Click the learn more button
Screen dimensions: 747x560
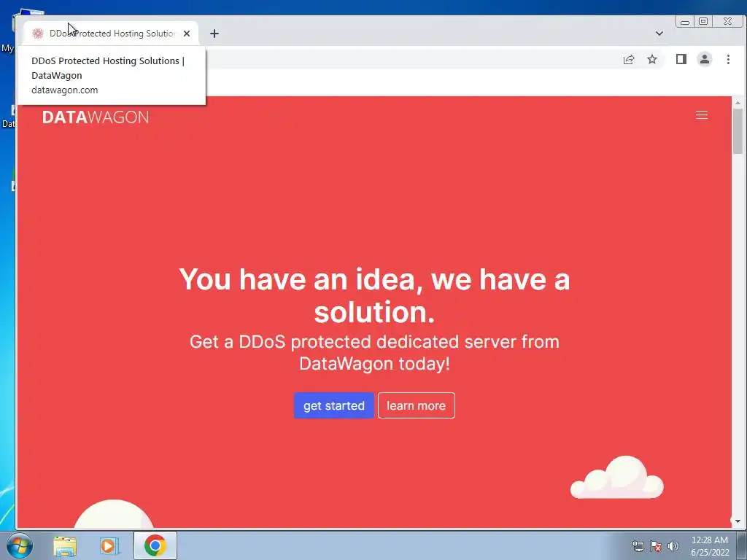click(x=417, y=405)
